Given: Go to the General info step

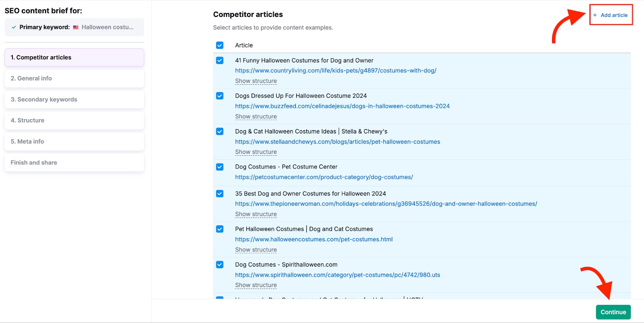Looking at the screenshot, I should 74,78.
